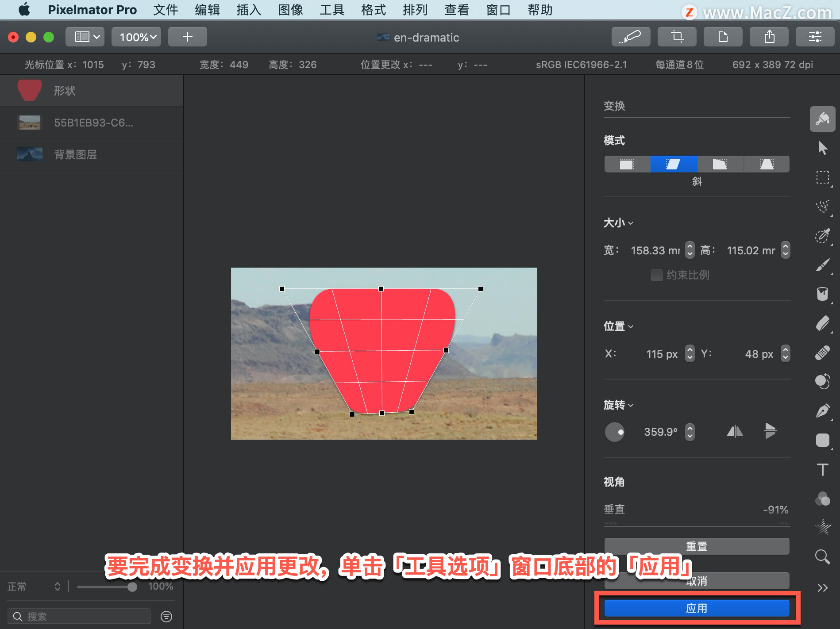Collapse the 大小 section

[618, 223]
